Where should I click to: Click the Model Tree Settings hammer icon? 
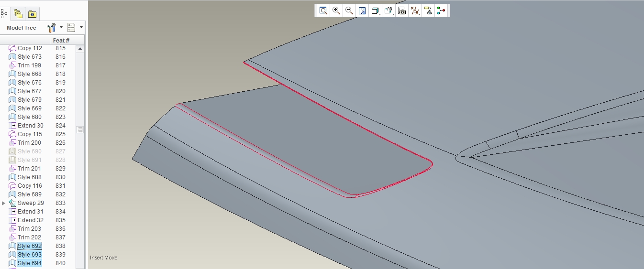click(x=52, y=28)
